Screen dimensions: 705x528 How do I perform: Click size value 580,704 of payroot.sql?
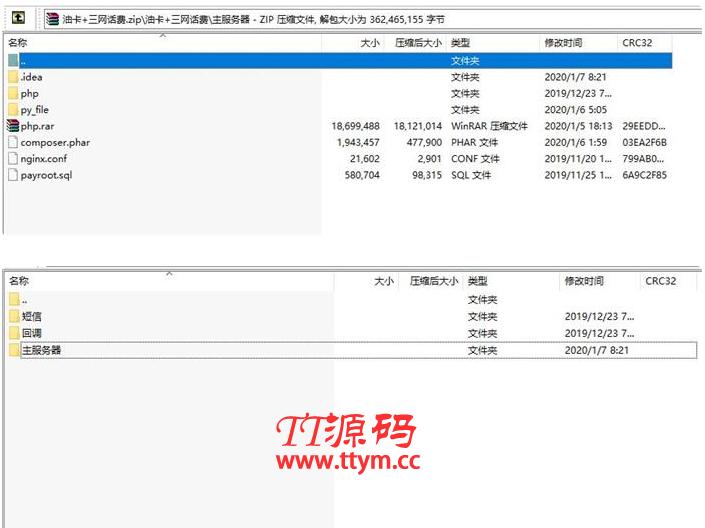coord(362,175)
